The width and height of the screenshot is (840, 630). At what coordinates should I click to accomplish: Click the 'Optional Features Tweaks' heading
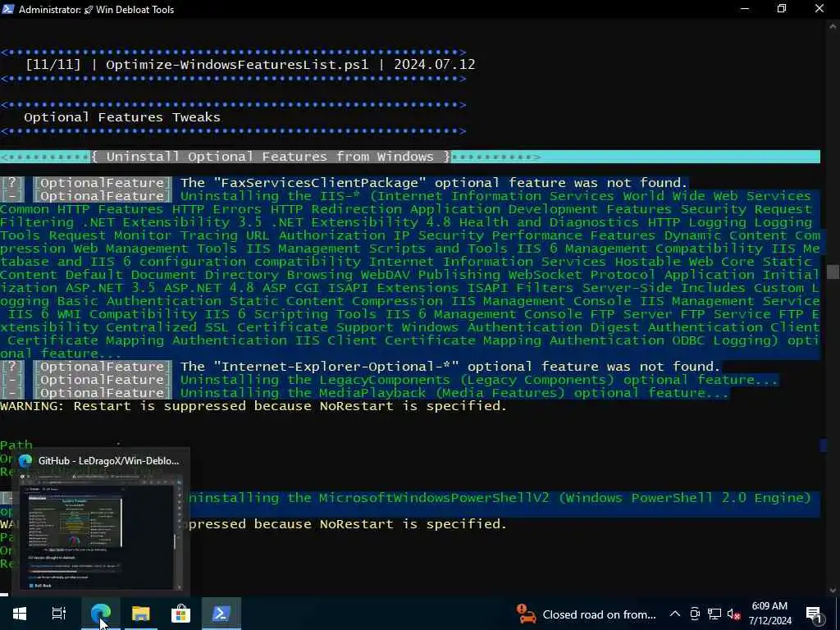pos(122,117)
